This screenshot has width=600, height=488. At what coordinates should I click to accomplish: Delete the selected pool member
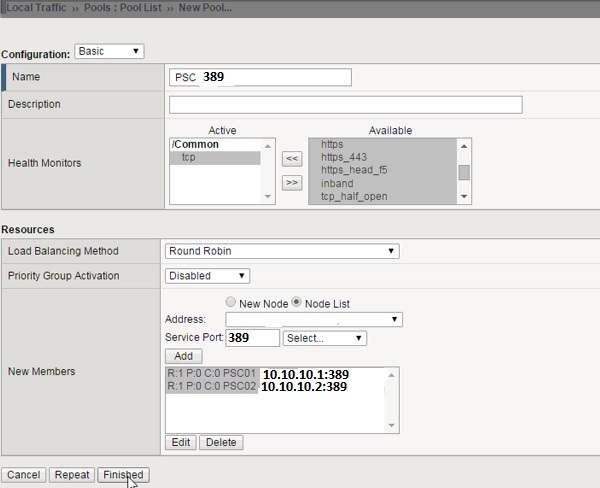click(x=221, y=442)
